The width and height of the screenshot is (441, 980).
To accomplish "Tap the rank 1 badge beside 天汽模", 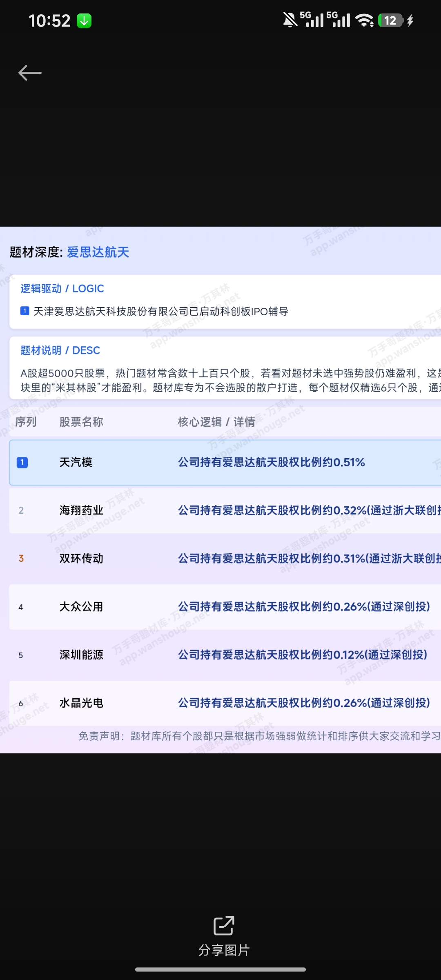I will click(x=22, y=462).
